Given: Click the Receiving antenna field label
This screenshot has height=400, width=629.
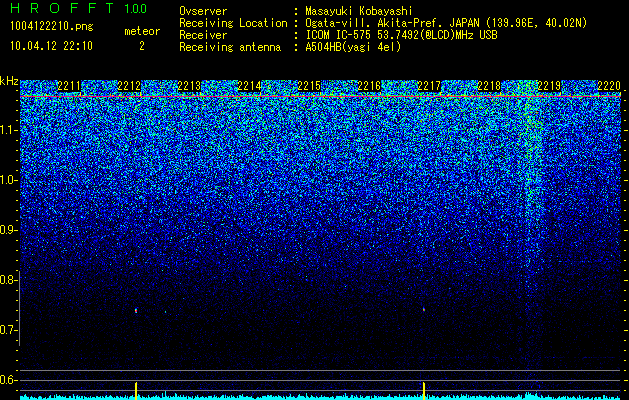Looking at the screenshot, I should [230, 47].
